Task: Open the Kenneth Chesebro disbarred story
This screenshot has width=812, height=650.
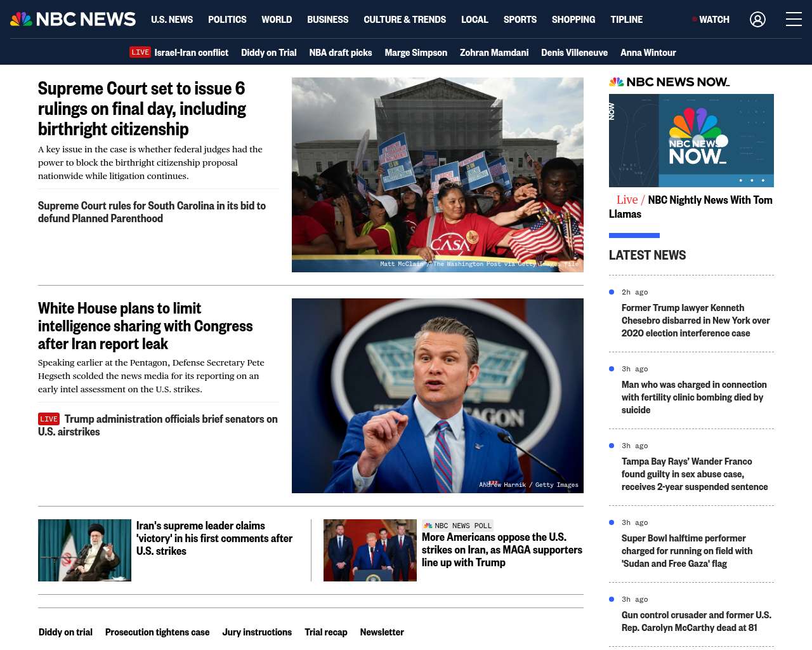Action: 696,321
